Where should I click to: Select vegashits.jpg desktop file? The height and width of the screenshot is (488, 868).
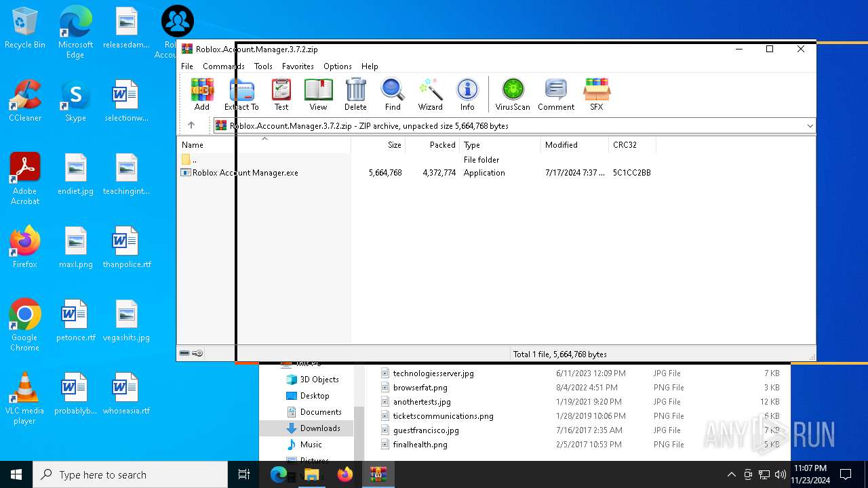pyautogui.click(x=127, y=321)
